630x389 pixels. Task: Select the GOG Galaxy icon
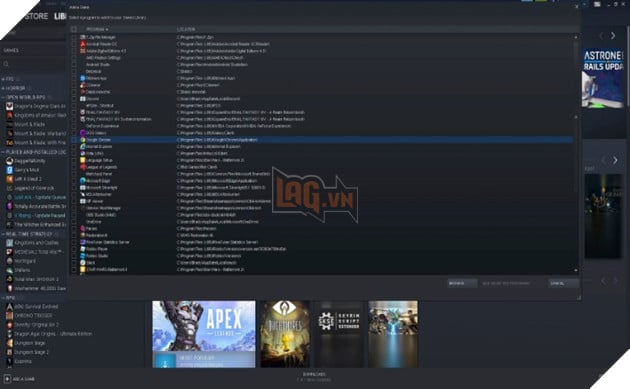tap(83, 133)
